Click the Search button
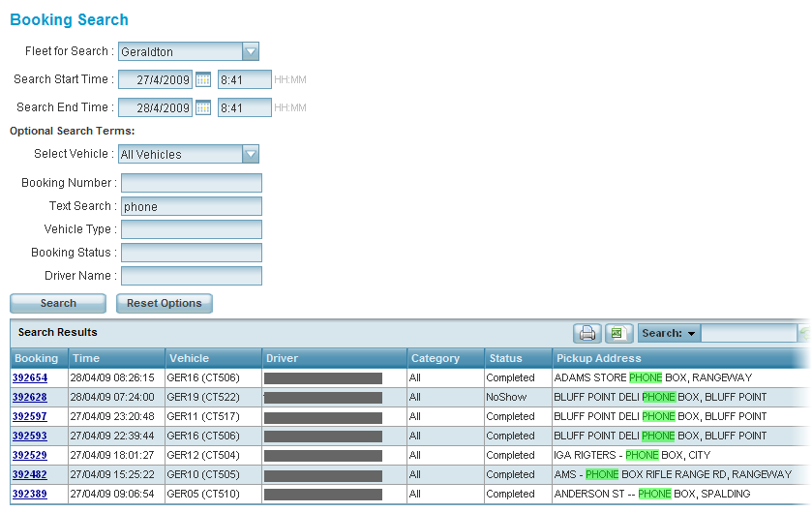Image resolution: width=812 pixels, height=512 pixels. pyautogui.click(x=58, y=304)
